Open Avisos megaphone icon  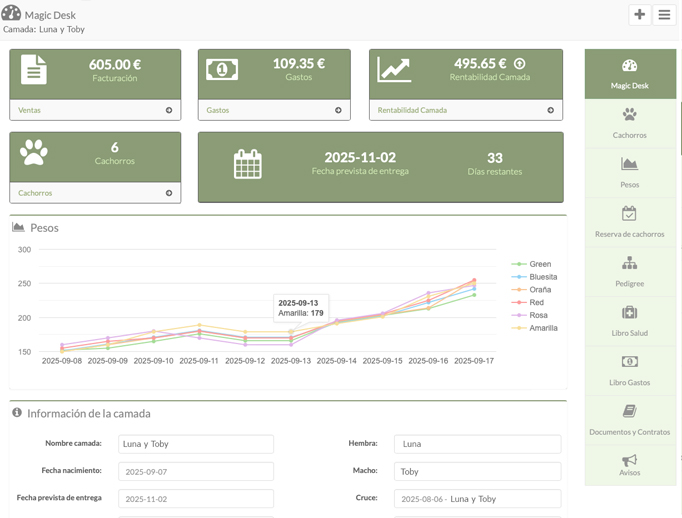[629, 460]
